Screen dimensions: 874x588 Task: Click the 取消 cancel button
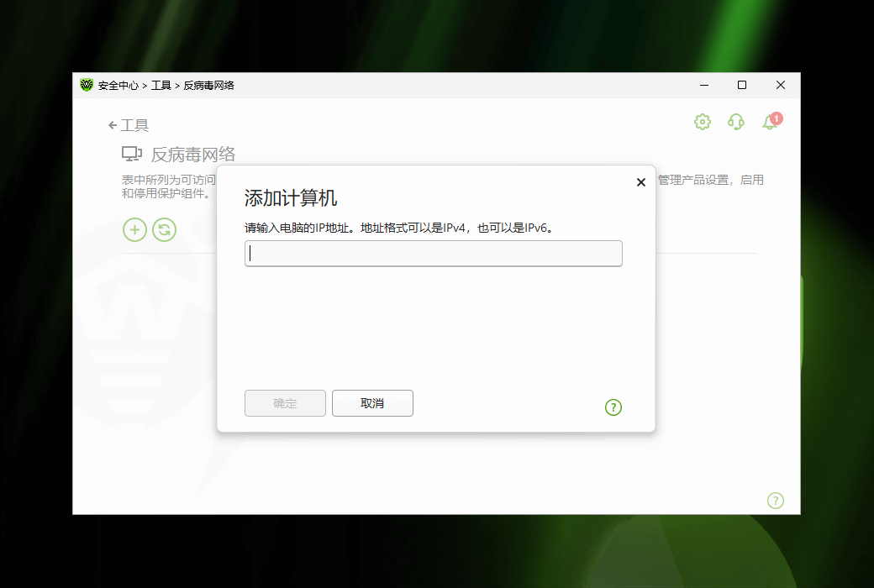coord(372,403)
